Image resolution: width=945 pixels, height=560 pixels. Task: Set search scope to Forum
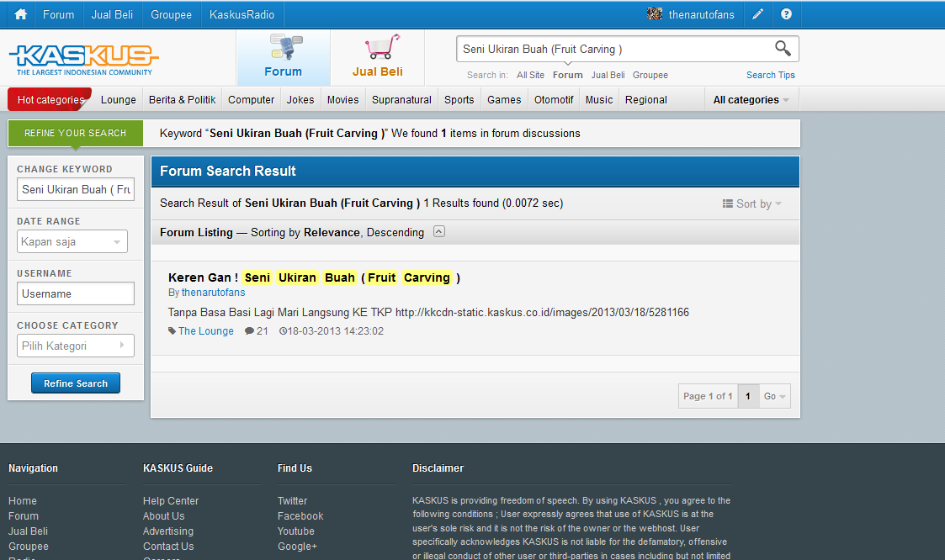(x=568, y=76)
